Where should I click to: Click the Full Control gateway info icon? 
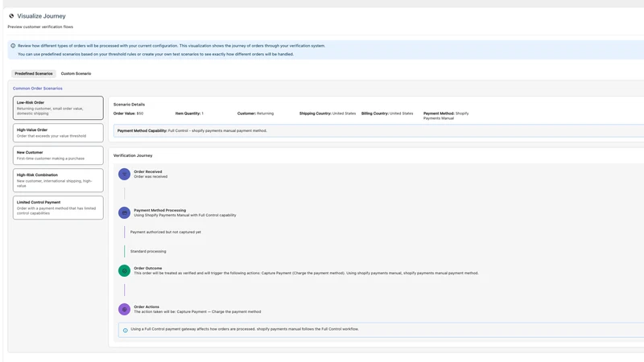click(126, 330)
